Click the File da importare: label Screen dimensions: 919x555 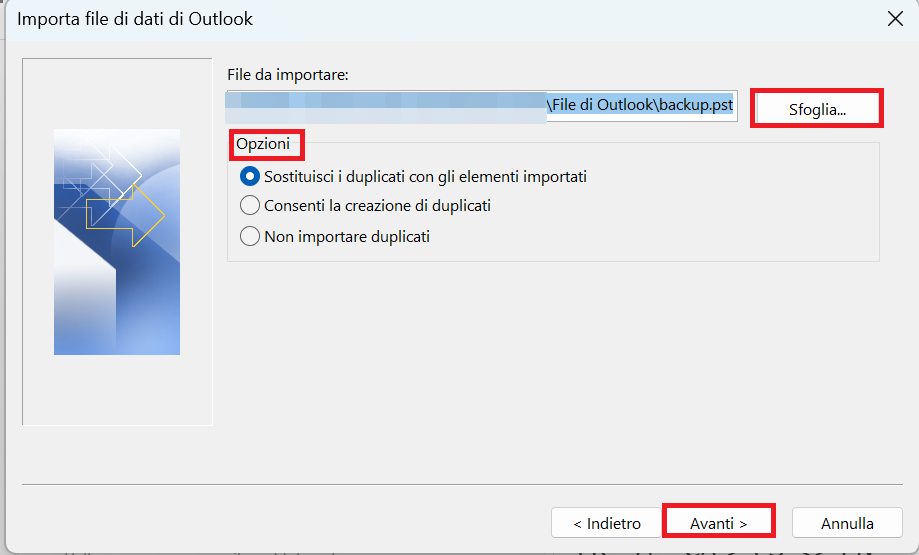point(288,75)
